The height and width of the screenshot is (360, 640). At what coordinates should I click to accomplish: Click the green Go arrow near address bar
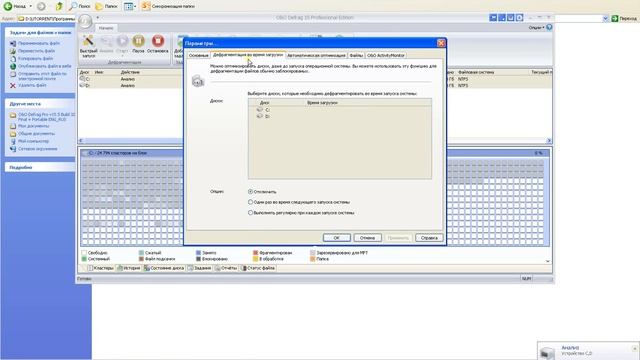tap(615, 18)
